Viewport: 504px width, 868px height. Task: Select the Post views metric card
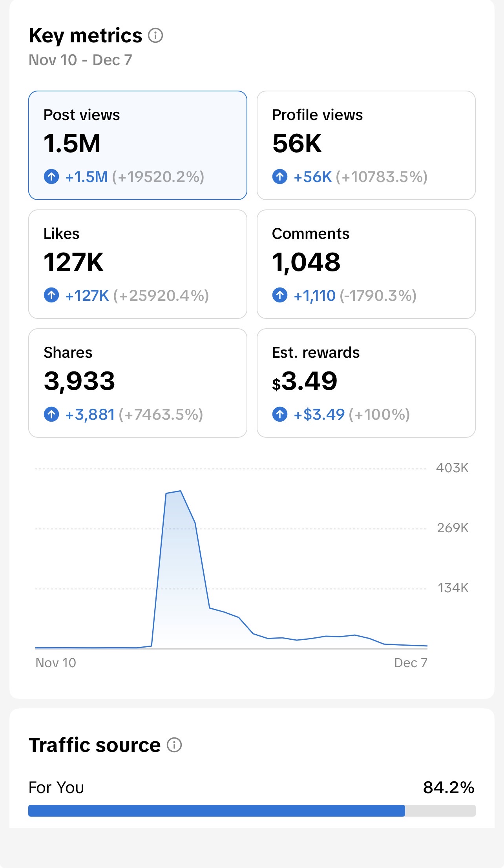(137, 145)
